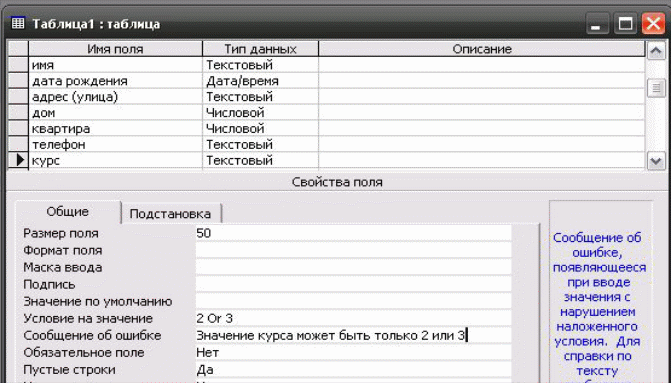This screenshot has height=384, width=672.
Task: Click the Имя поля column header
Action: click(x=115, y=49)
